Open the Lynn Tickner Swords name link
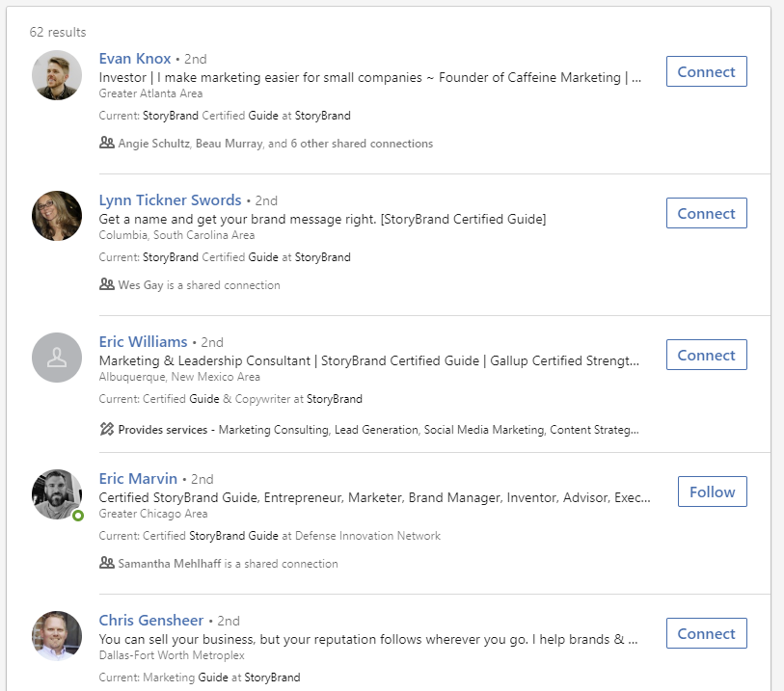 [170, 200]
